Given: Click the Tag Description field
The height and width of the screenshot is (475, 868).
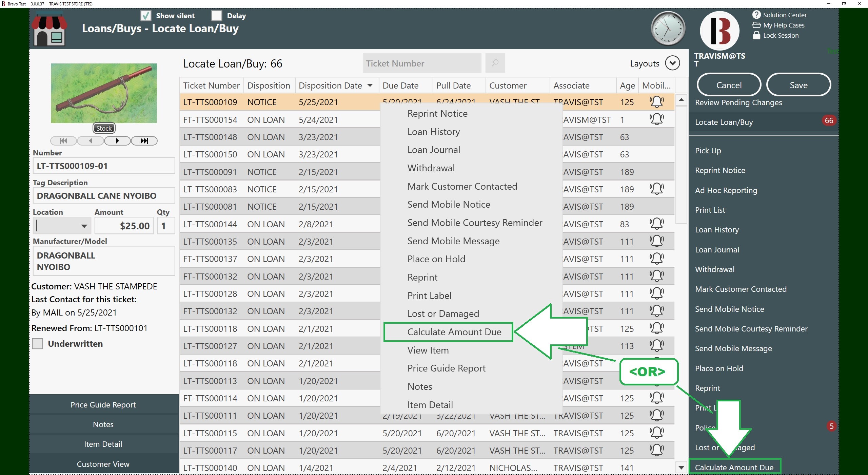Looking at the screenshot, I should (104, 196).
